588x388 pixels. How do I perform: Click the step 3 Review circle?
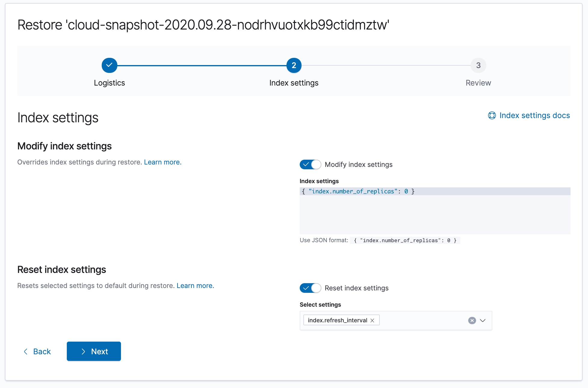478,65
